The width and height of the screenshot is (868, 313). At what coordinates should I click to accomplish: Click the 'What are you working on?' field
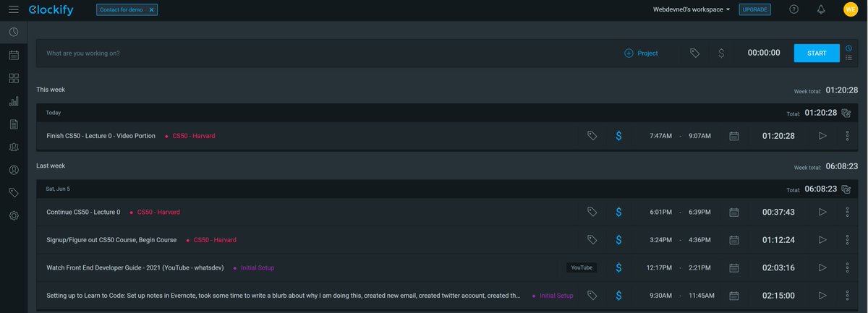(x=325, y=53)
